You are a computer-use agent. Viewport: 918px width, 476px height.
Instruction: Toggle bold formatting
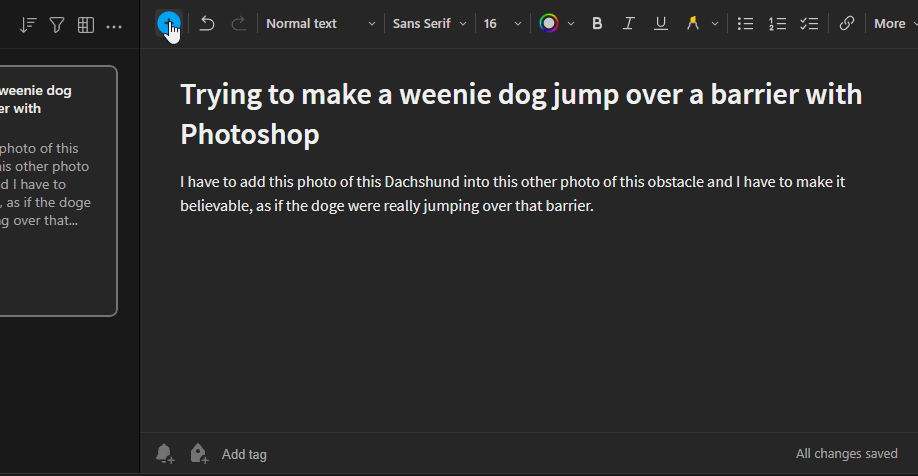597,23
